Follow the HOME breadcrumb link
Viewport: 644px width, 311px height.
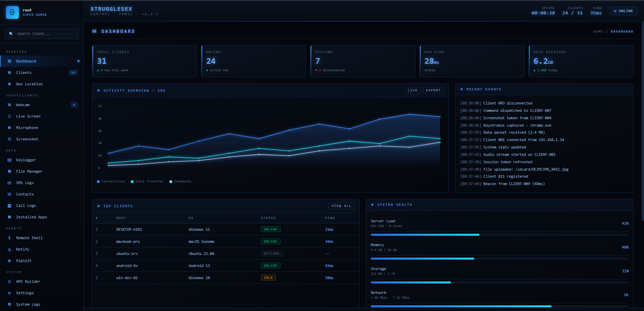point(598,32)
